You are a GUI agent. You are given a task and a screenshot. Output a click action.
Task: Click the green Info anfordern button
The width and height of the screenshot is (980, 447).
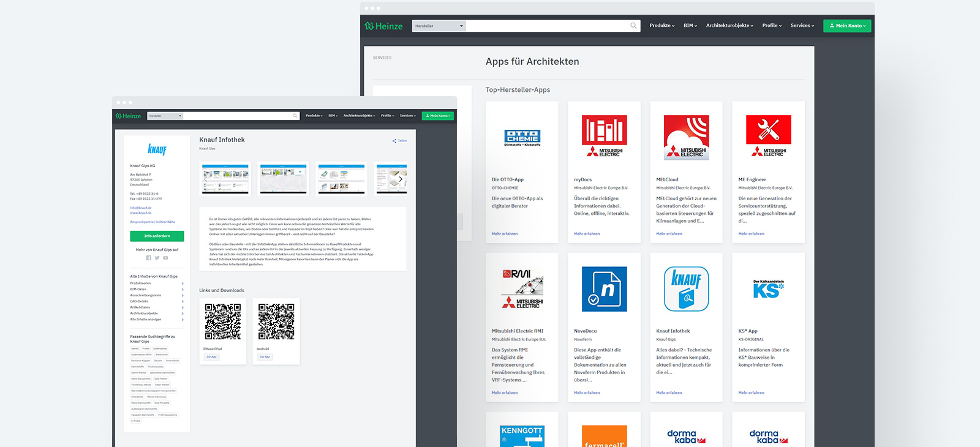click(157, 236)
